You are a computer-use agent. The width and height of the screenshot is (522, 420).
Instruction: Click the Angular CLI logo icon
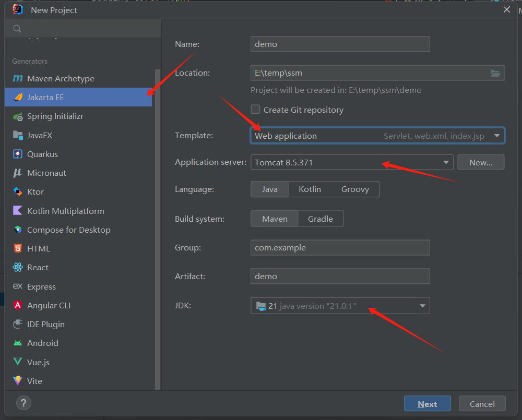tap(18, 305)
